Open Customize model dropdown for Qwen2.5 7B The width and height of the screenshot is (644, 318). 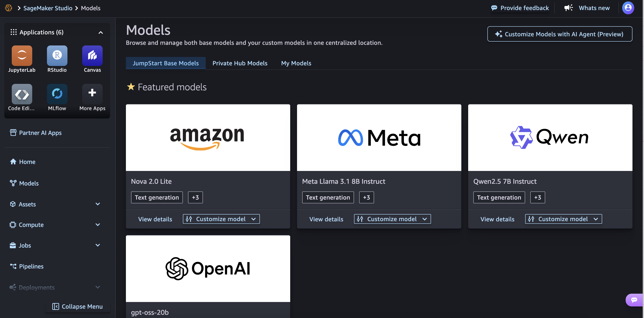click(x=564, y=219)
